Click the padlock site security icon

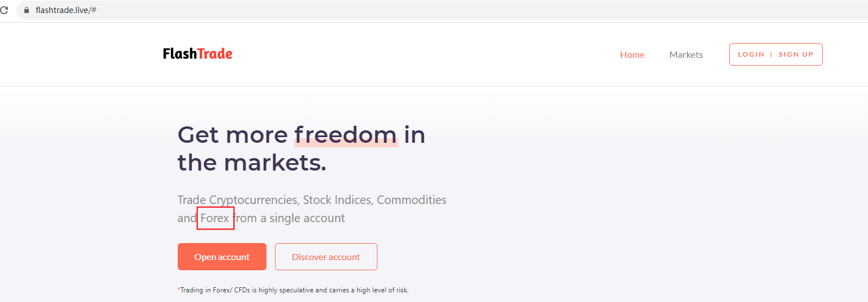click(26, 10)
